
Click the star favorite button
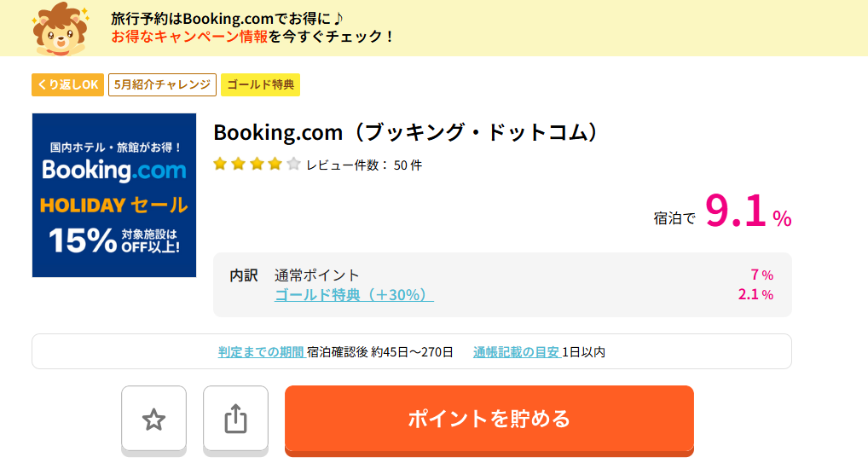[153, 420]
